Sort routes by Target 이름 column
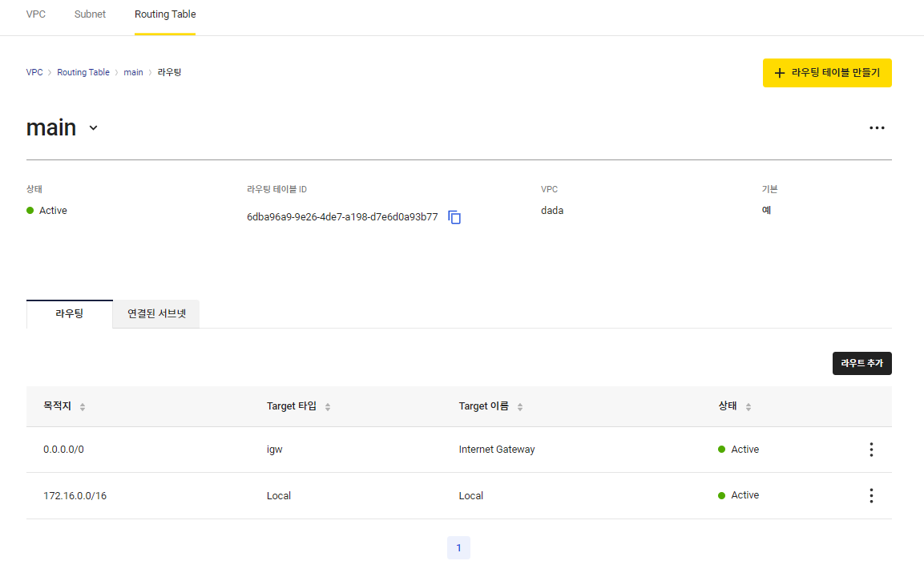924x577 pixels. click(x=520, y=407)
